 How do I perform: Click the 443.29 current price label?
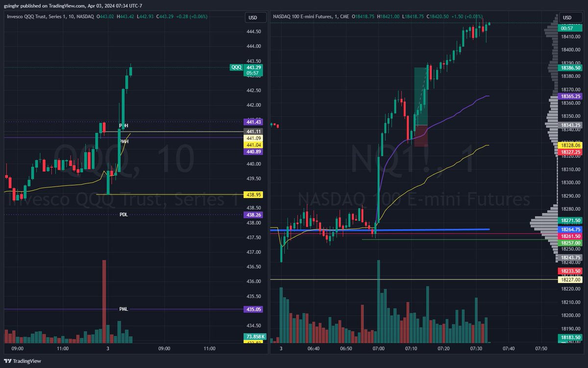(x=253, y=67)
